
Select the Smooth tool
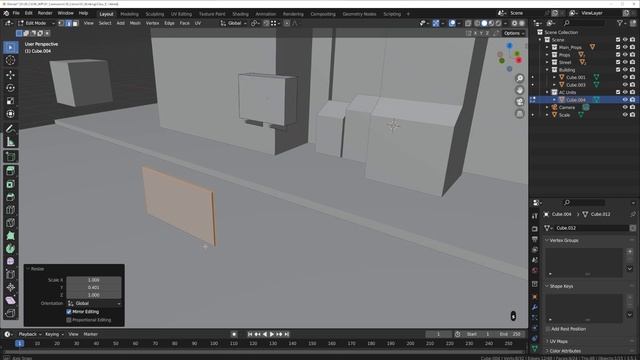click(x=11, y=262)
